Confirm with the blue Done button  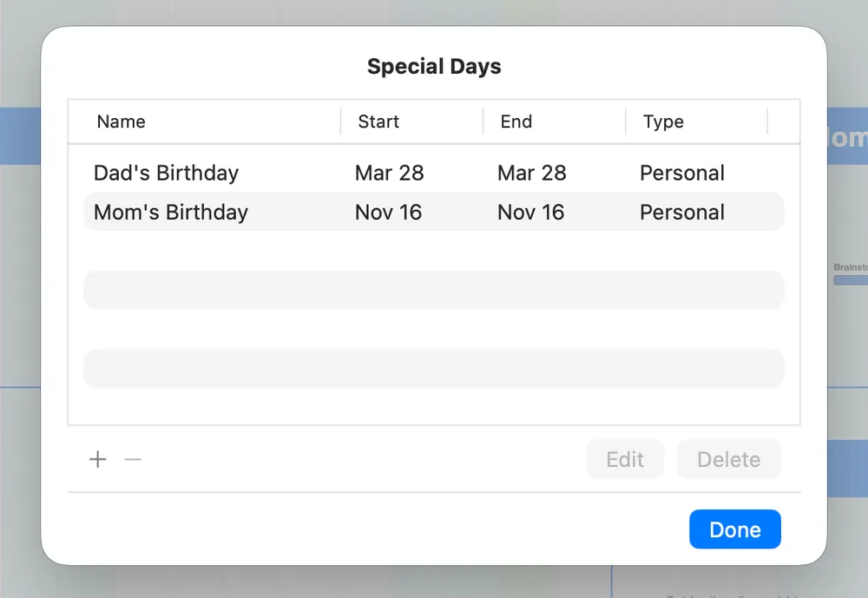tap(735, 529)
